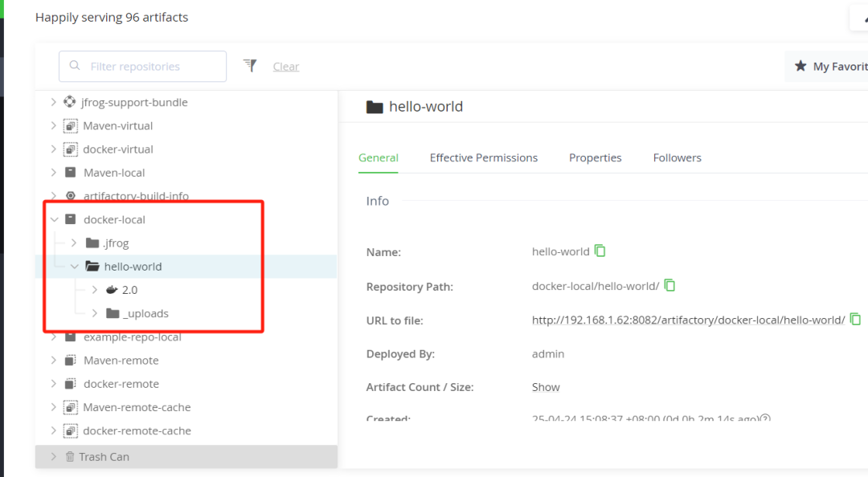Click the Filter repositories search field
The height and width of the screenshot is (477, 868).
click(x=142, y=67)
